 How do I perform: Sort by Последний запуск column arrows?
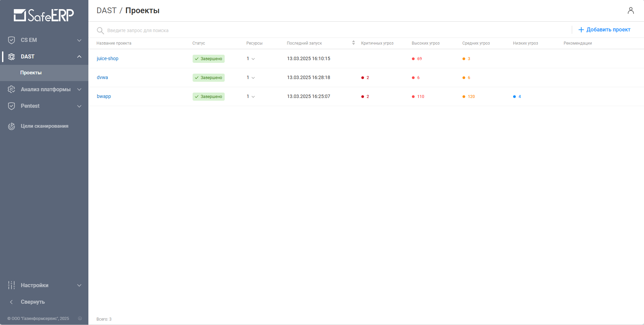[x=353, y=43]
